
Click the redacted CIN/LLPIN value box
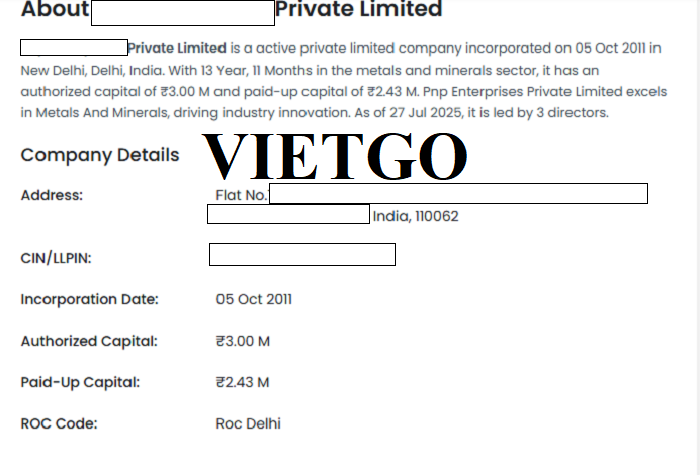pyautogui.click(x=302, y=255)
